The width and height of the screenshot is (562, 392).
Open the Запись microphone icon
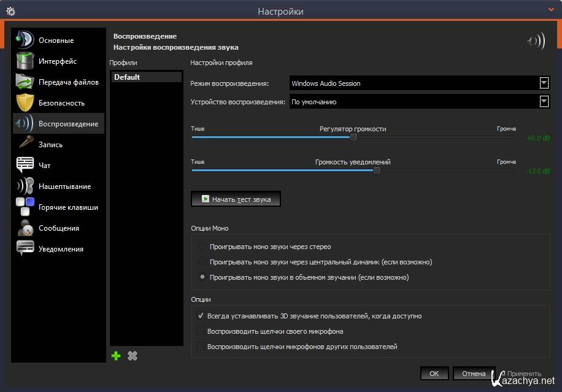[x=25, y=145]
